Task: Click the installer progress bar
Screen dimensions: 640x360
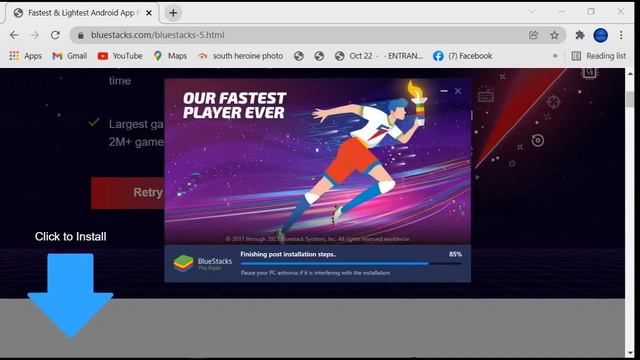Action: 351,264
